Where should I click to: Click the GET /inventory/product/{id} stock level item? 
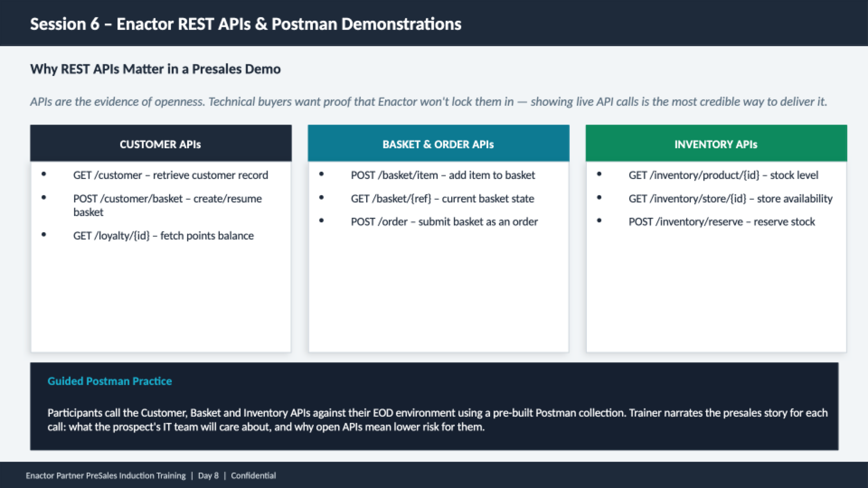click(x=724, y=175)
